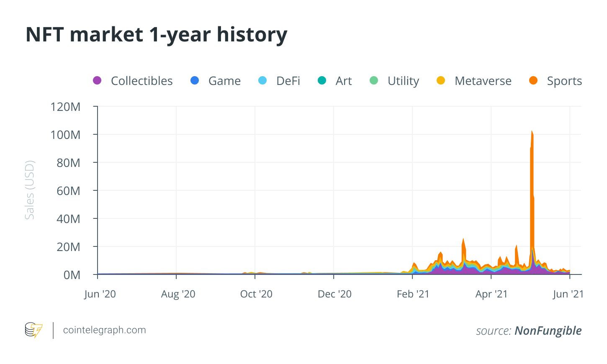Screen dimensions: 607x364
Task: Toggle the Sports series label
Action: pos(564,81)
